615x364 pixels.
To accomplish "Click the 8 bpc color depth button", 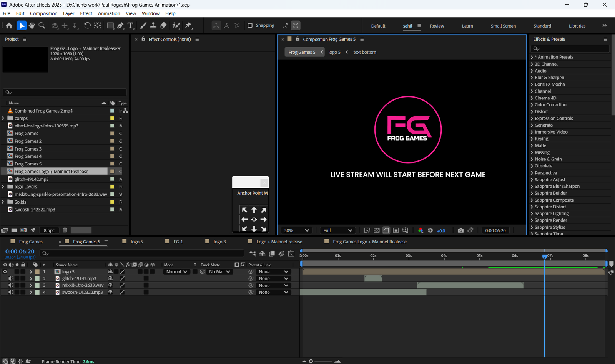I will click(49, 230).
